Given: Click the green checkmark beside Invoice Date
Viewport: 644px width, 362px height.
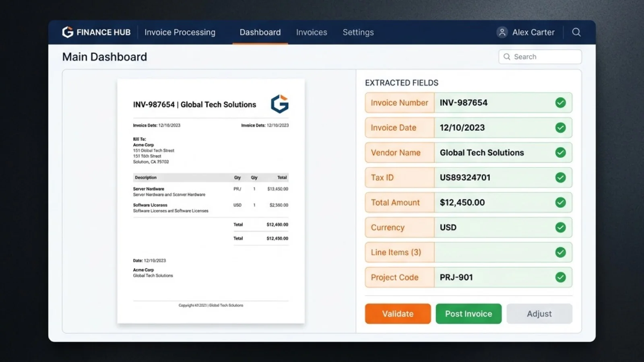Looking at the screenshot, I should (x=560, y=128).
